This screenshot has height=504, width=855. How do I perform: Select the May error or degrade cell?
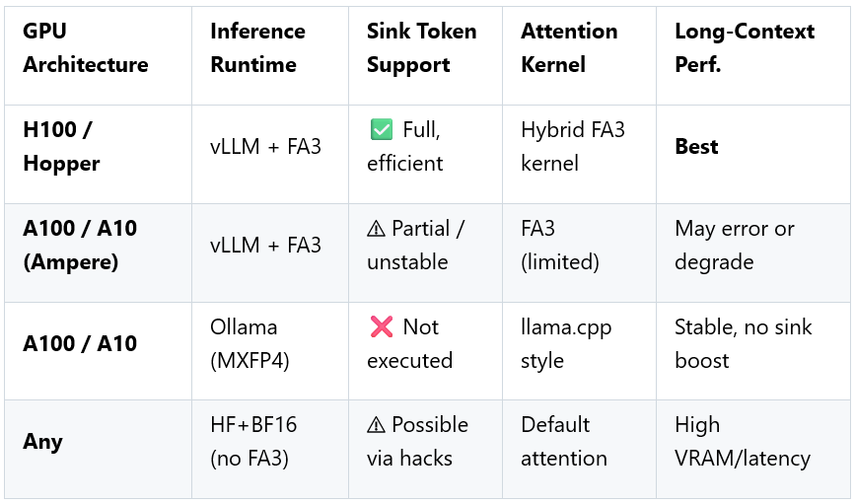(x=735, y=245)
